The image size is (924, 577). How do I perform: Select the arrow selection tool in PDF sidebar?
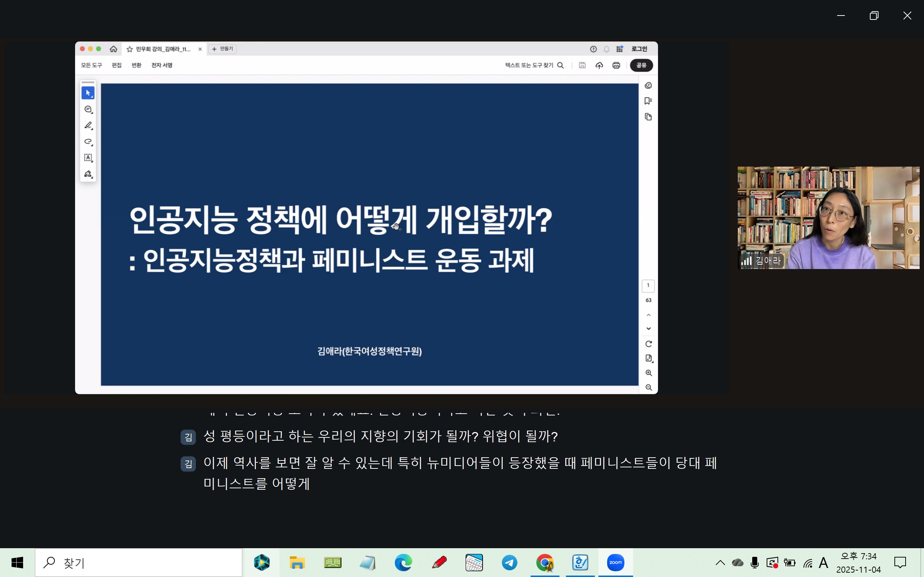pyautogui.click(x=88, y=93)
